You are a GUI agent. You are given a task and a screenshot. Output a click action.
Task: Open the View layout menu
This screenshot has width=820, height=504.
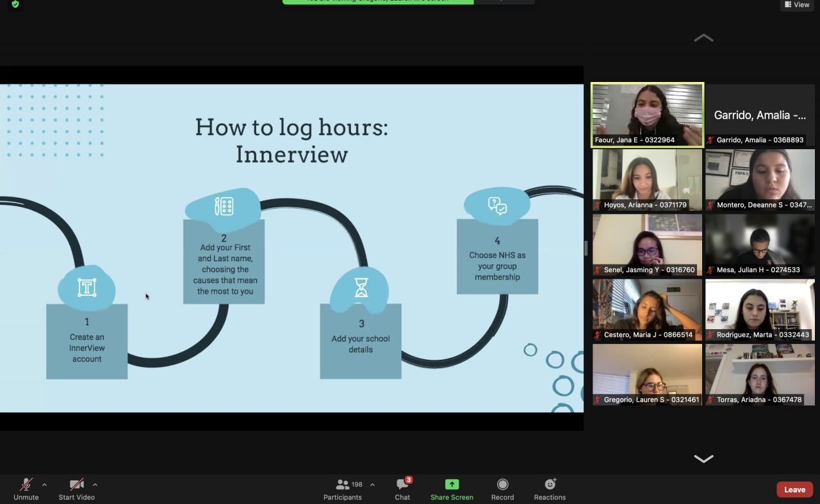(796, 5)
